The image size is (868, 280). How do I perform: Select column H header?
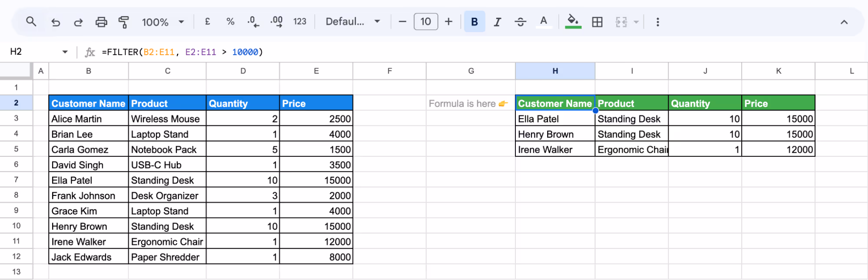555,71
